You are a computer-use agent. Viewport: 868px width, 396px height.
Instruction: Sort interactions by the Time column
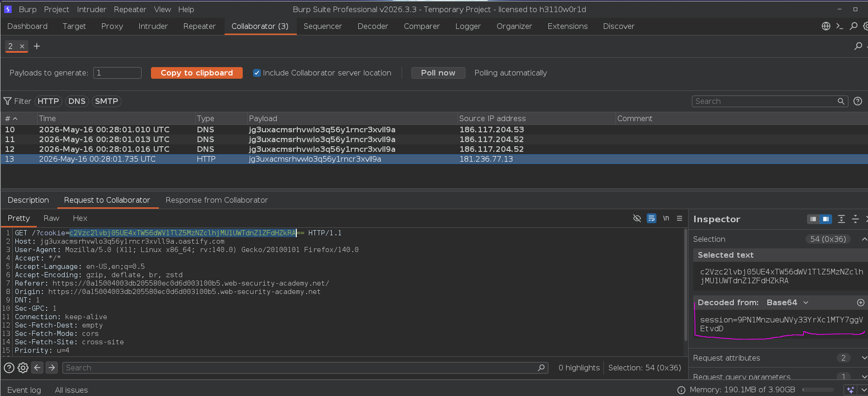(116, 118)
